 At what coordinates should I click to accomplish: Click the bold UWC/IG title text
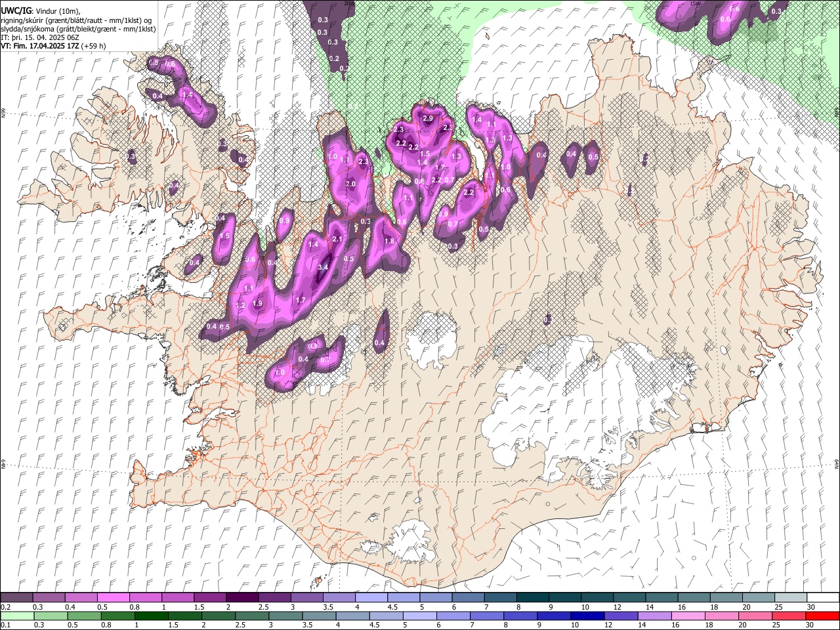16,11
